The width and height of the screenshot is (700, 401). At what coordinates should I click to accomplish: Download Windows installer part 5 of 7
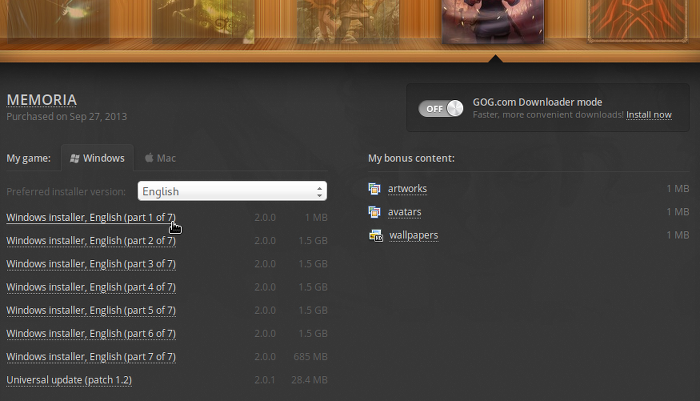point(91,310)
